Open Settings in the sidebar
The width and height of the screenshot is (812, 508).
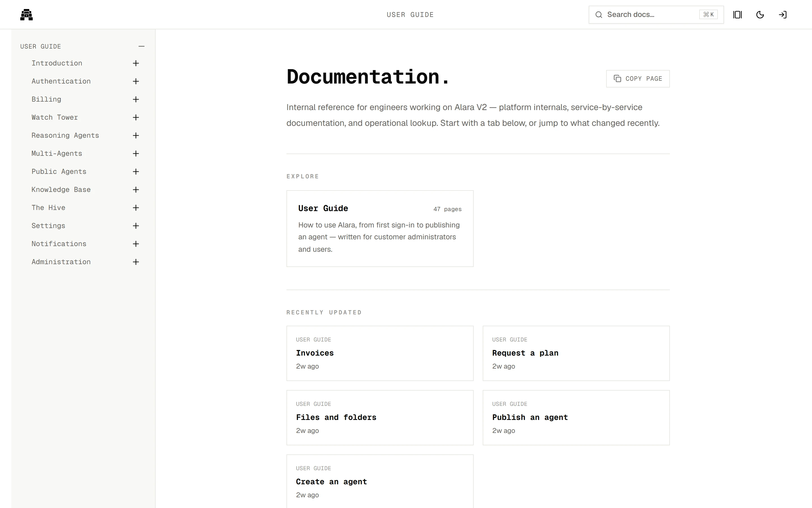[x=48, y=226]
